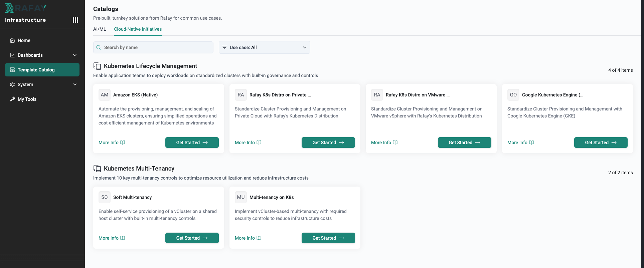Click the System gear icon

point(12,84)
